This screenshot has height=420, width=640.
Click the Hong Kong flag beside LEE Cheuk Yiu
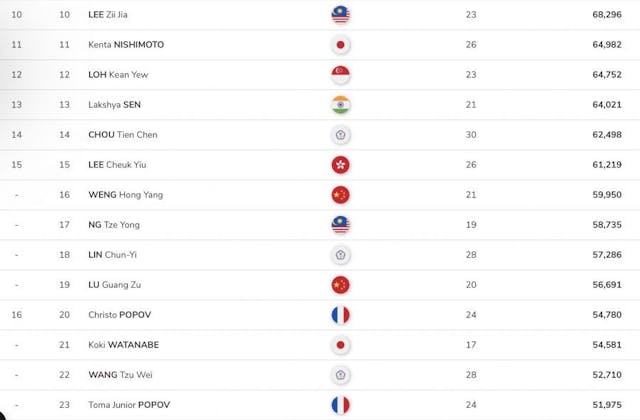coord(340,165)
